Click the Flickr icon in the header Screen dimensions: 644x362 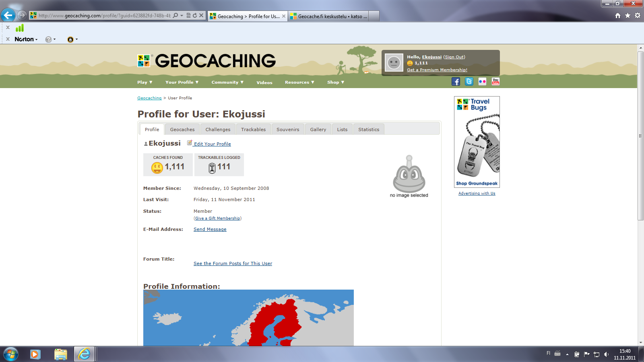tap(482, 82)
